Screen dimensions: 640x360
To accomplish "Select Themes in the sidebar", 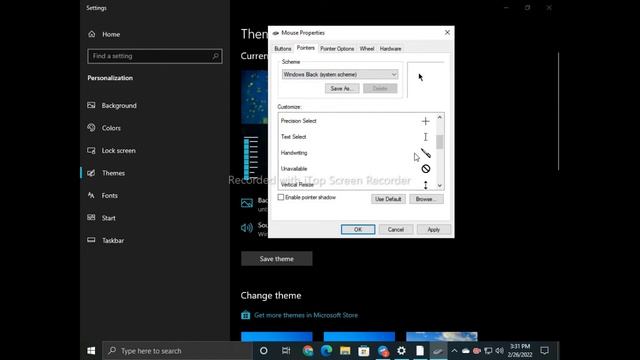I will coord(106,173).
